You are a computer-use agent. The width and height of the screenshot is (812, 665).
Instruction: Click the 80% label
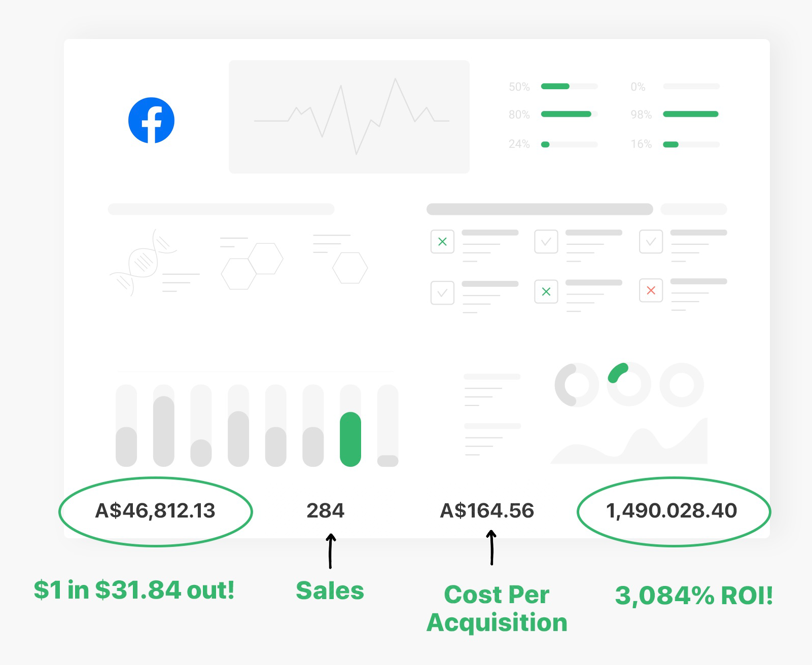(x=519, y=115)
